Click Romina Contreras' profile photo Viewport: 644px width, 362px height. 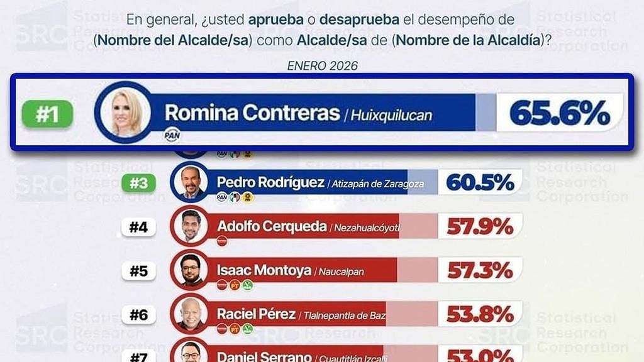123,112
